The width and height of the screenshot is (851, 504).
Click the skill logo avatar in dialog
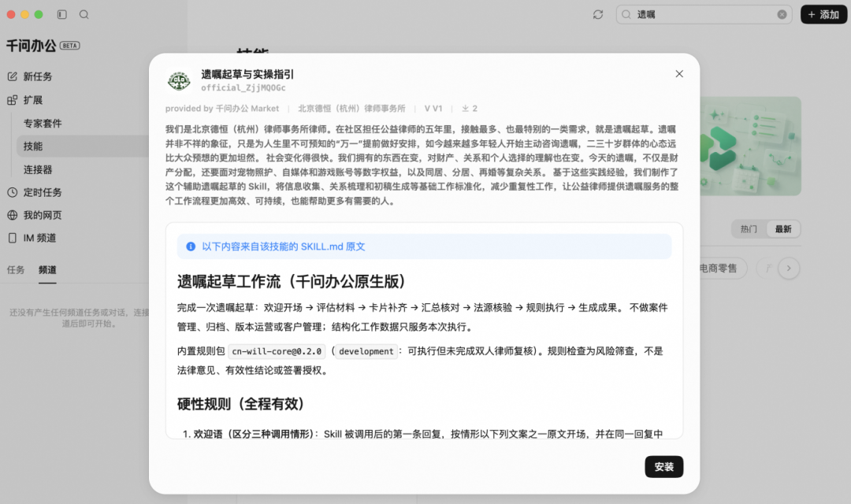[179, 81]
